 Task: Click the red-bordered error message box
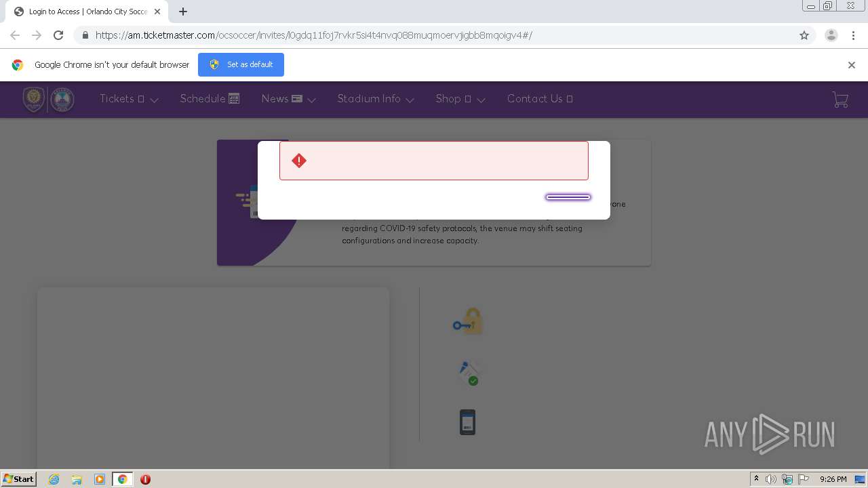click(x=434, y=161)
